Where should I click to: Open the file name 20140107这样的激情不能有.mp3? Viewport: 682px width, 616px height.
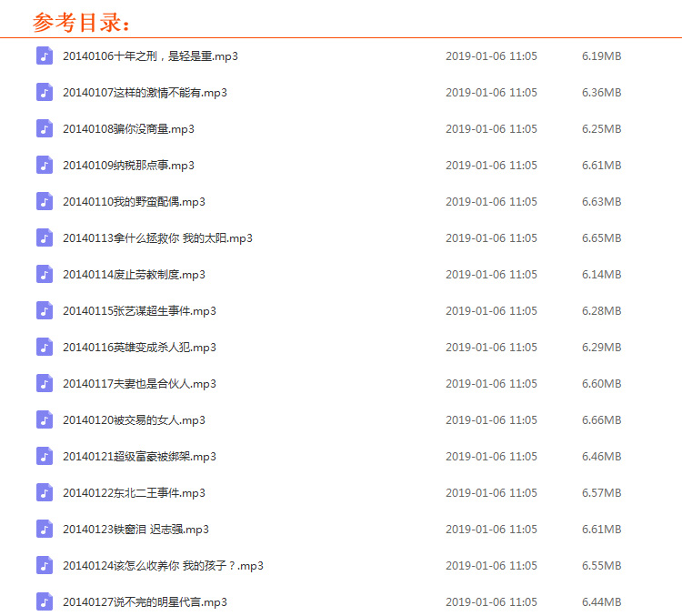pos(145,93)
